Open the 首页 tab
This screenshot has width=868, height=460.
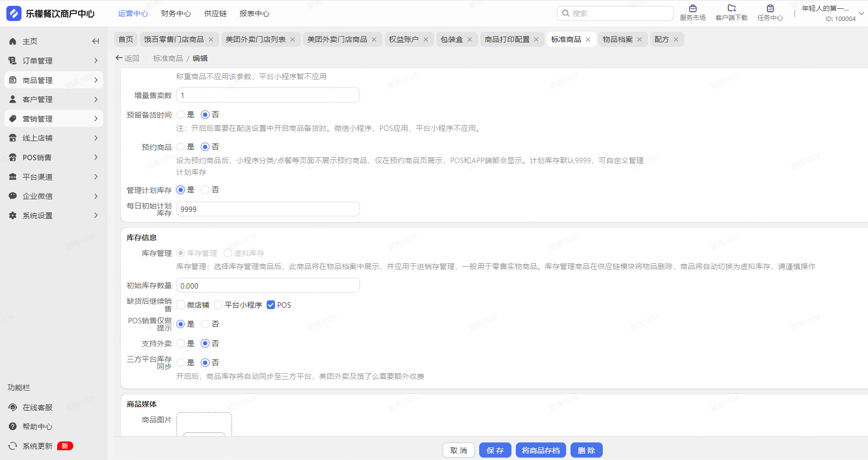point(126,40)
